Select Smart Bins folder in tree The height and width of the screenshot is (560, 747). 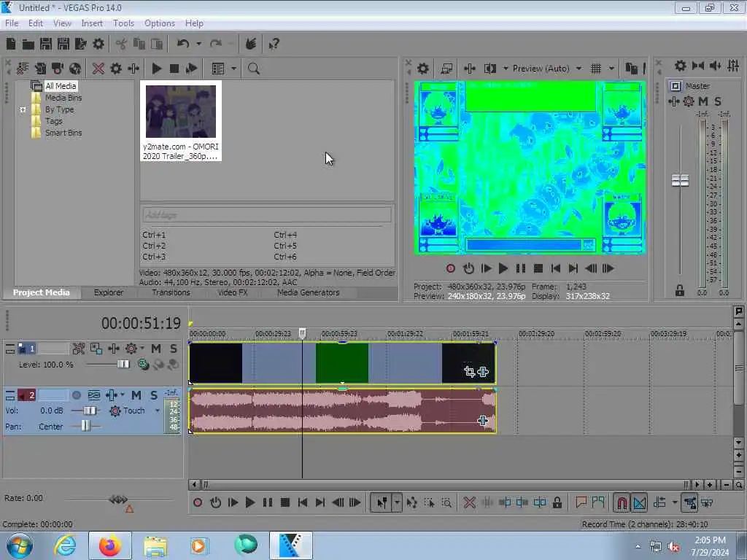click(x=63, y=133)
